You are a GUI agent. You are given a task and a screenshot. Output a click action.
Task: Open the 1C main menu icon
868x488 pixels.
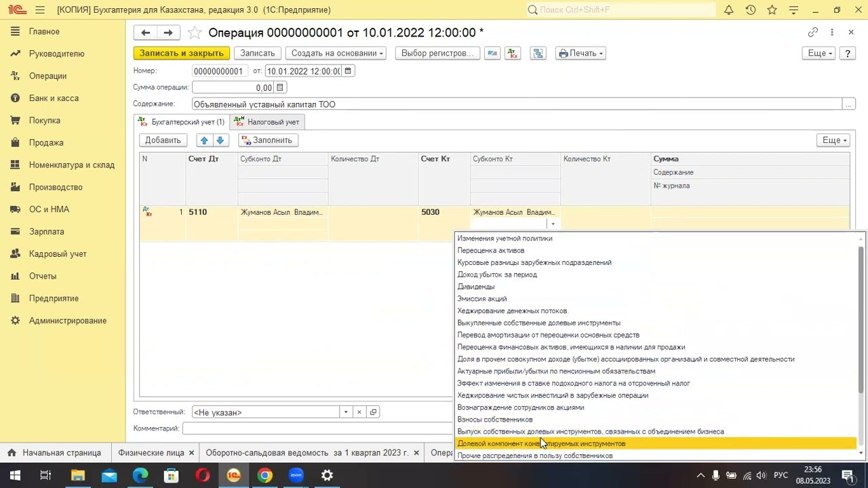coord(17,9)
